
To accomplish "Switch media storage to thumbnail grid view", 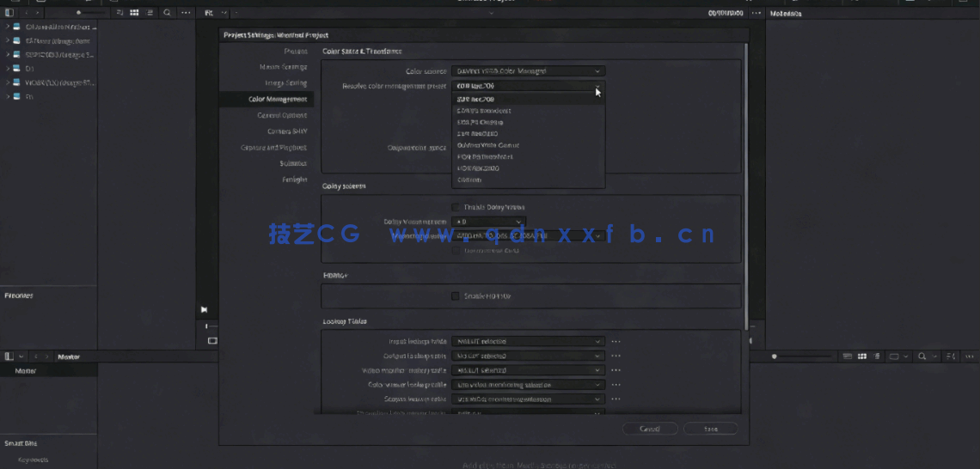I will (134, 13).
